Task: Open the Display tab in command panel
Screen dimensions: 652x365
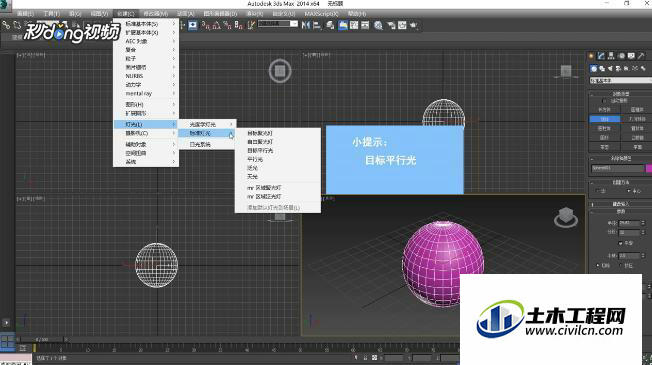Action: (631, 56)
